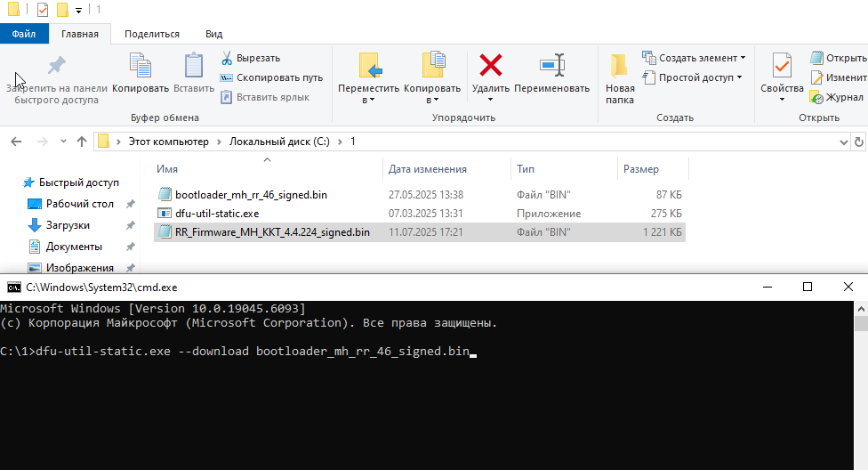Click Paste Shortcut button
Image resolution: width=868 pixels, height=470 pixels.
click(x=264, y=97)
